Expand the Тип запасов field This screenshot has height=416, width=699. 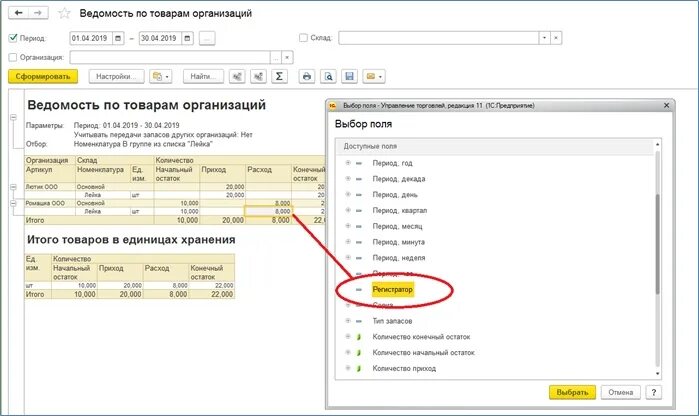(348, 321)
